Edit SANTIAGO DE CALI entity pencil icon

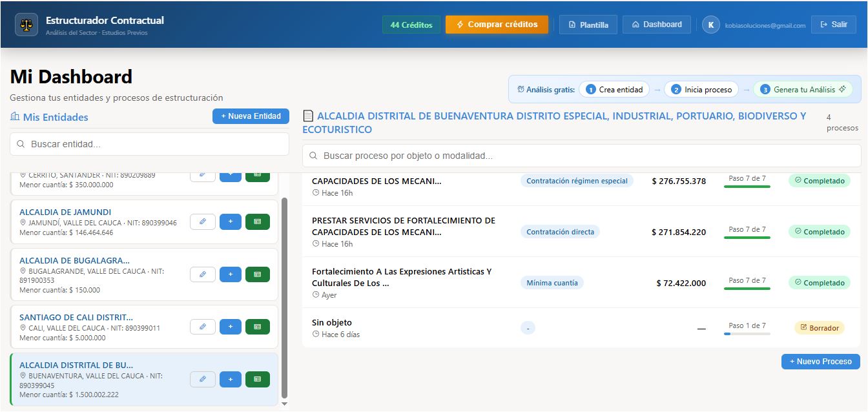[x=203, y=327]
